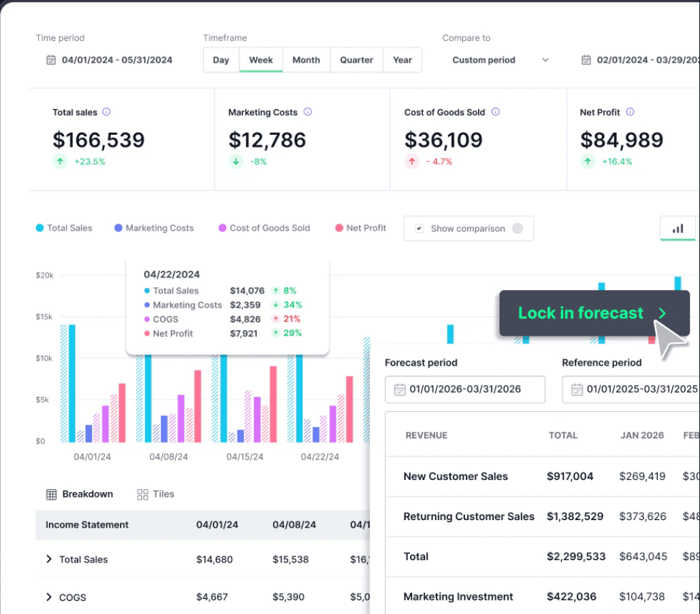Select the chart type icon near the legend
The image size is (700, 614).
pyautogui.click(x=678, y=228)
